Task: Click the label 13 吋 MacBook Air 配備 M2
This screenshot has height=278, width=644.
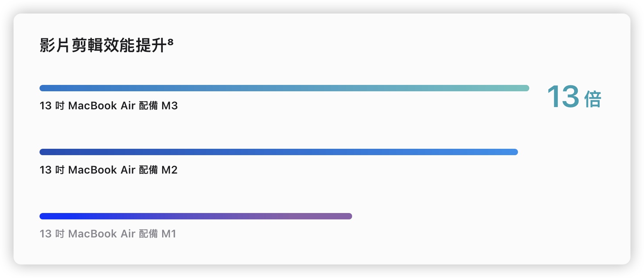Action: point(109,170)
